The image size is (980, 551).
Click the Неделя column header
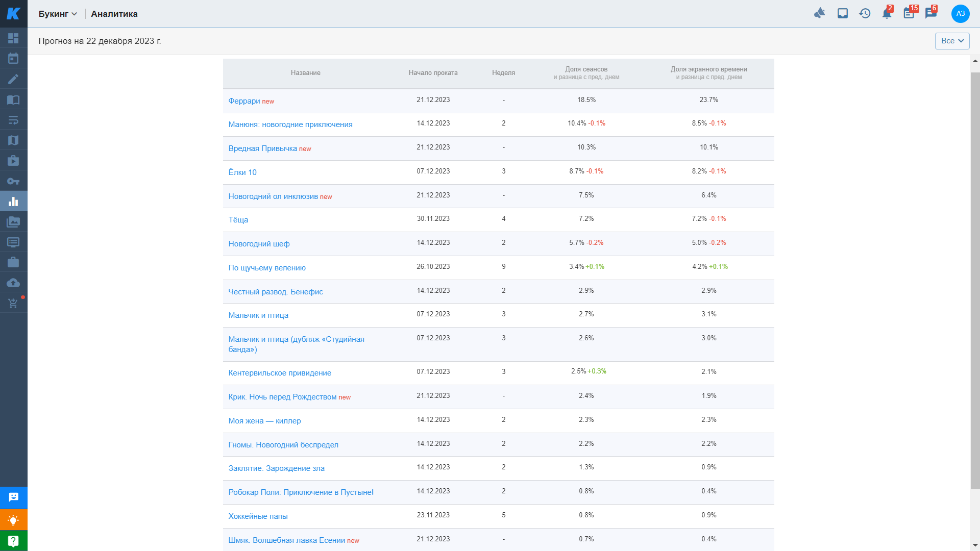pos(503,73)
